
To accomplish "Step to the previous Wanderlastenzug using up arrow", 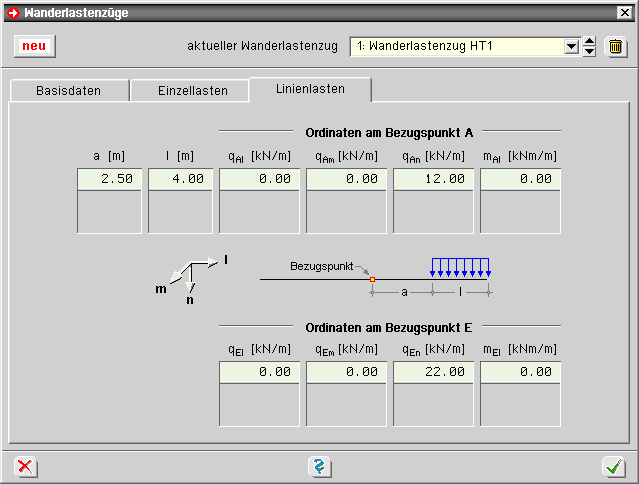I will pyautogui.click(x=589, y=42).
